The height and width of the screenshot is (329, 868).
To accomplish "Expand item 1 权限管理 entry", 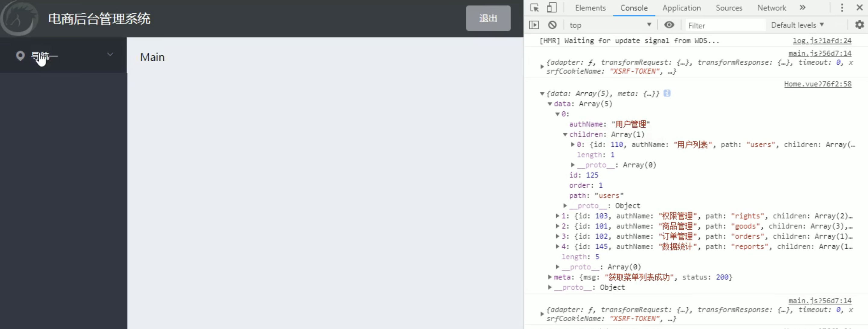I will point(557,216).
